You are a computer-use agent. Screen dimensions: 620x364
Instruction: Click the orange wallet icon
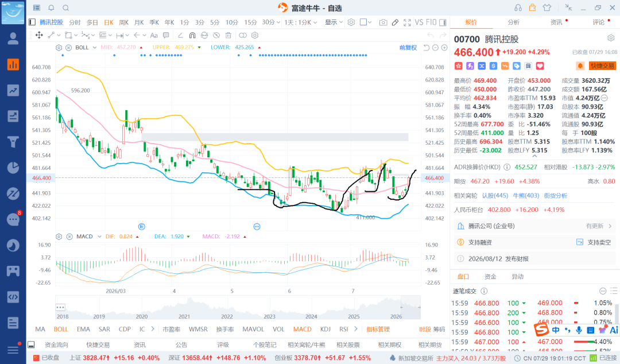pos(532,7)
